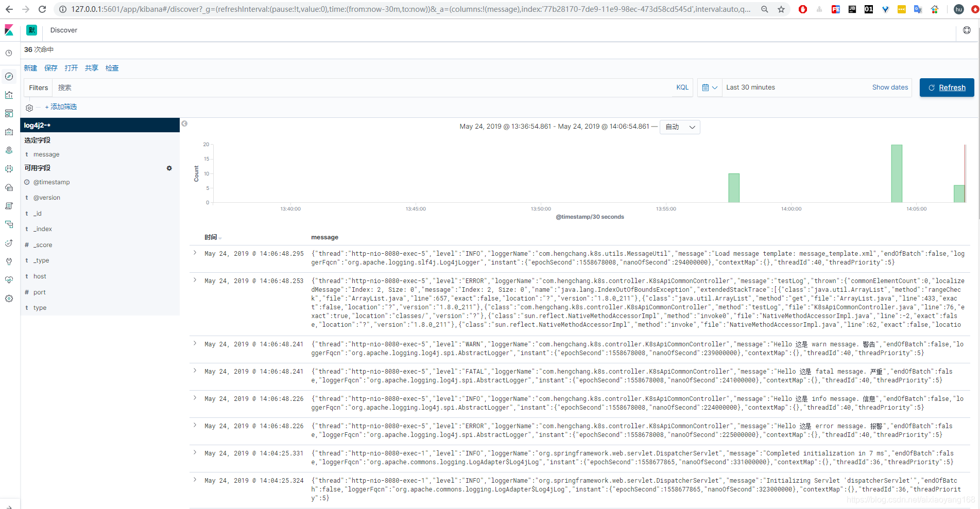The height and width of the screenshot is (509, 980).
Task: Open the Dashboard icon in sidebar
Action: coord(9,113)
